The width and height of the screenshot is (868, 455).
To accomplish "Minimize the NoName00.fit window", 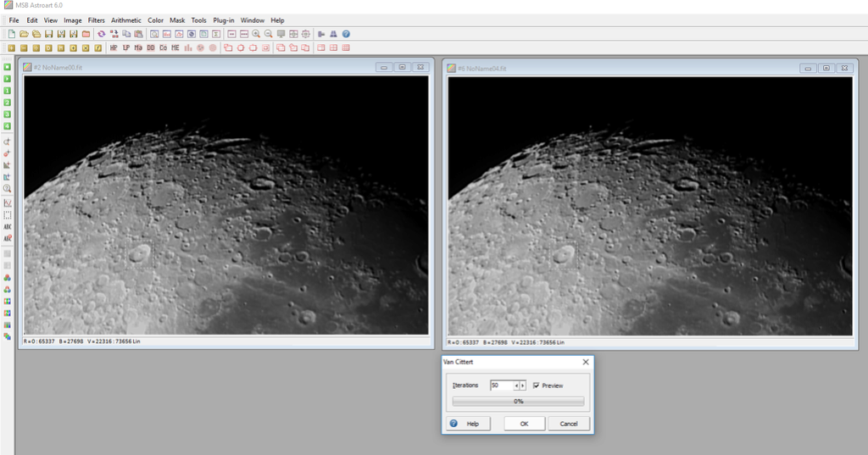I will coord(384,67).
